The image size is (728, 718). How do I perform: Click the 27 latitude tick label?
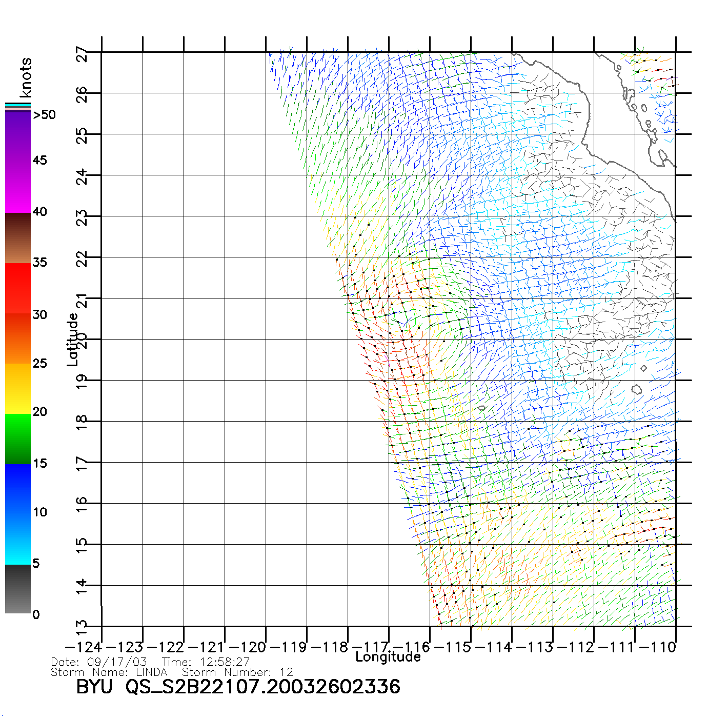(82, 54)
